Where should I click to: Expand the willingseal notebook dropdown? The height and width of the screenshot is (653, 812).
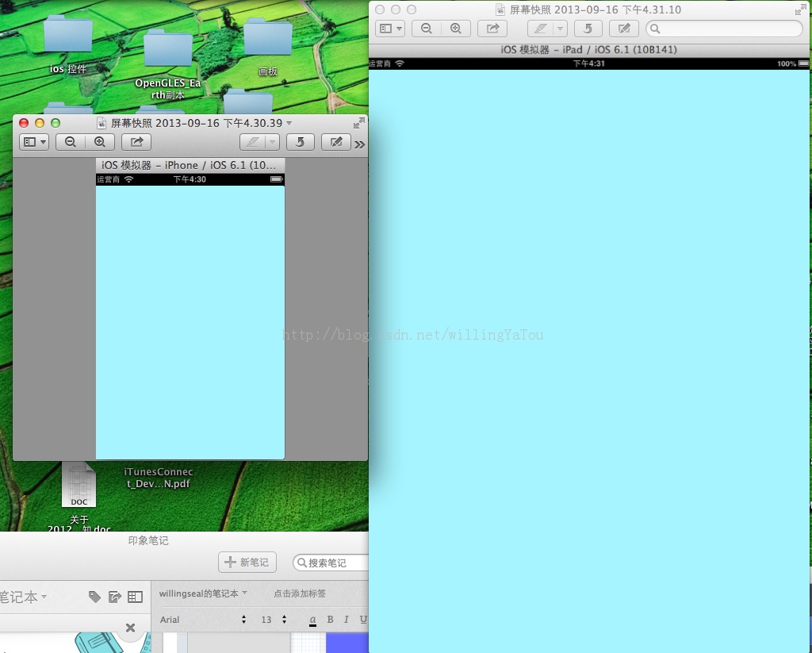pyautogui.click(x=203, y=593)
